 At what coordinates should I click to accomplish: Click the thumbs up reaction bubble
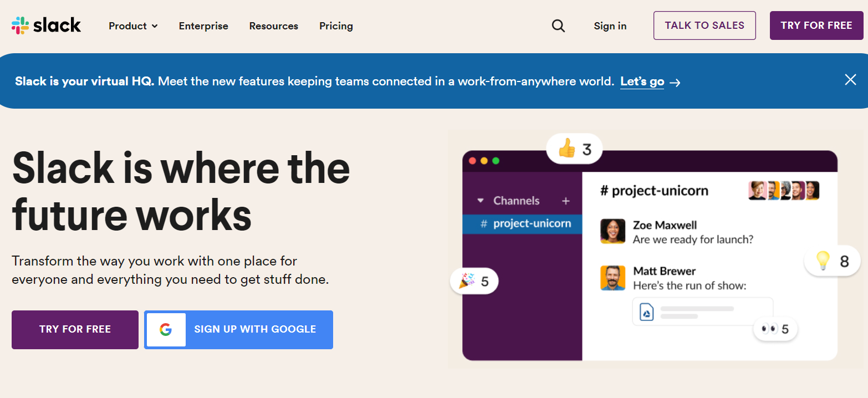point(574,149)
